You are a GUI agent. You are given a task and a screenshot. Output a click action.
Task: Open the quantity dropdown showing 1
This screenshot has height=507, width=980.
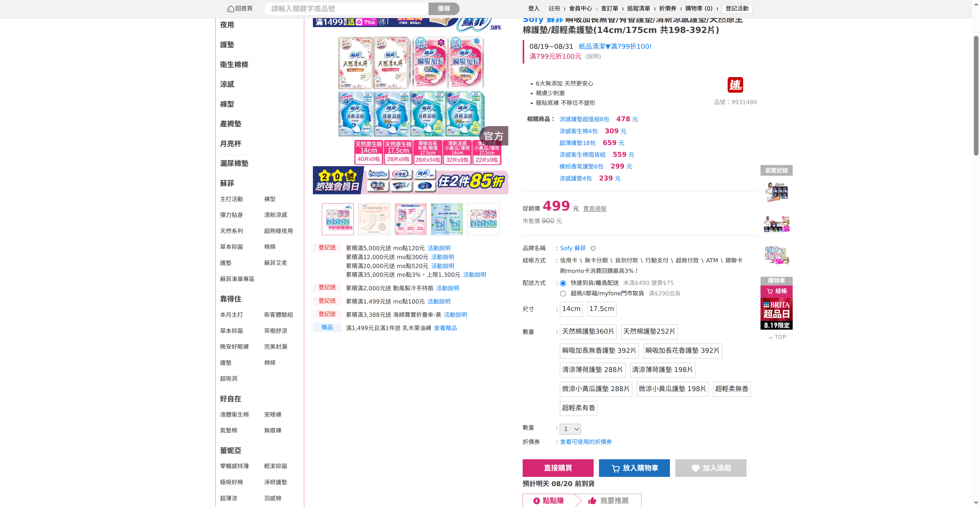[570, 429]
